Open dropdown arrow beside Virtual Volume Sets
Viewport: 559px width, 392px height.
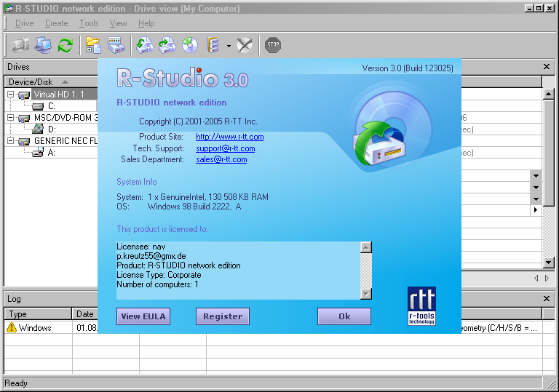coord(228,46)
